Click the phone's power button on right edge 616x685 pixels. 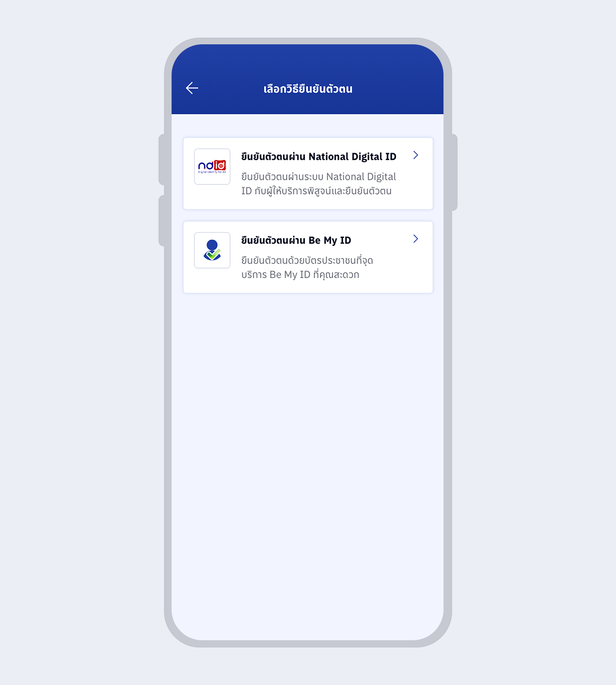454,173
